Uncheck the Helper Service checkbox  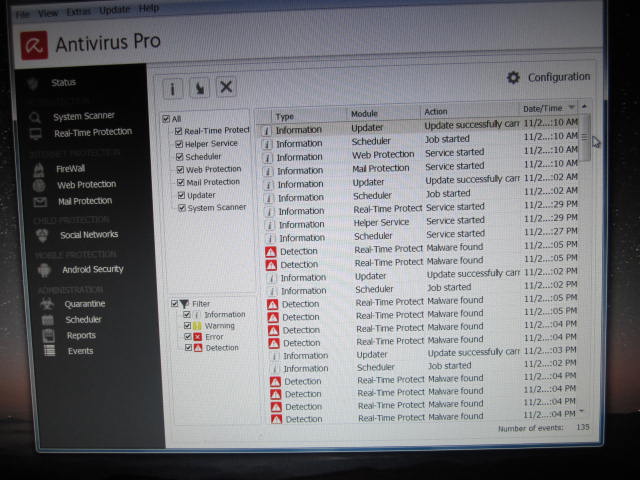(x=179, y=144)
